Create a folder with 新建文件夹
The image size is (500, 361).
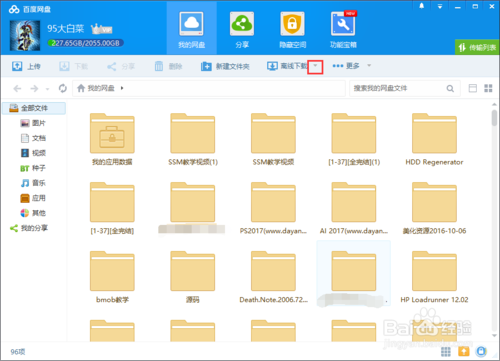[x=225, y=66]
